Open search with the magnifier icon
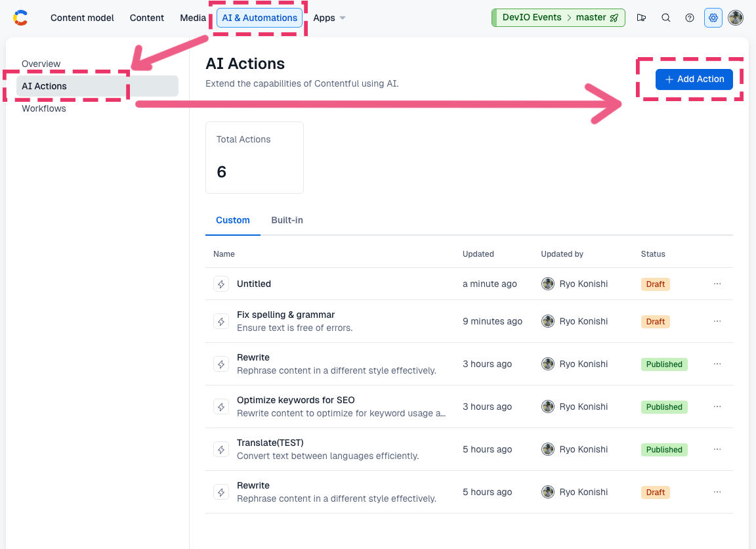This screenshot has height=549, width=756. (666, 18)
